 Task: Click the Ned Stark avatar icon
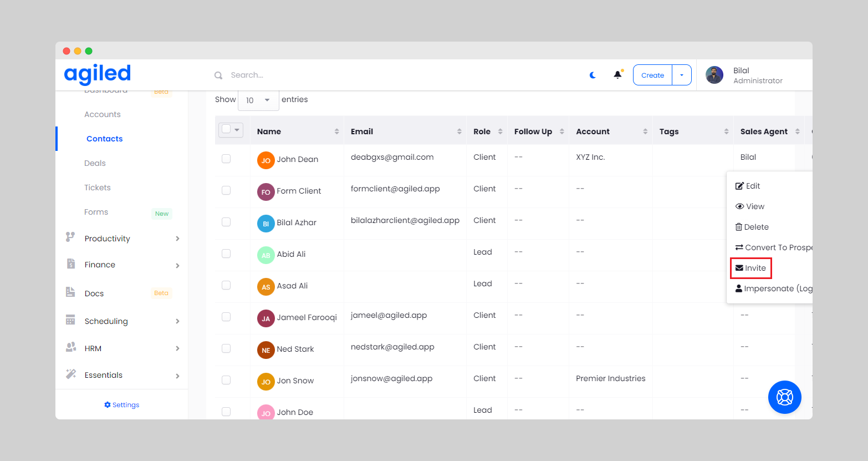[265, 350]
